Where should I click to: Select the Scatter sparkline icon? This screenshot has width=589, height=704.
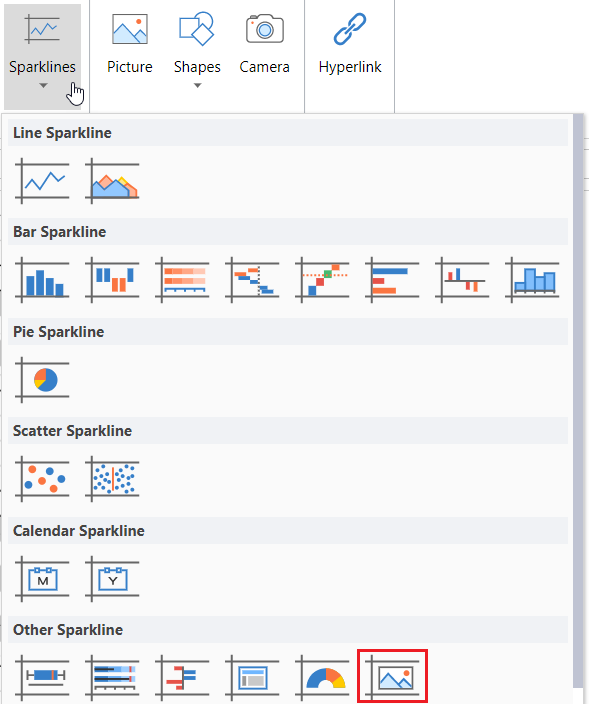(42, 479)
